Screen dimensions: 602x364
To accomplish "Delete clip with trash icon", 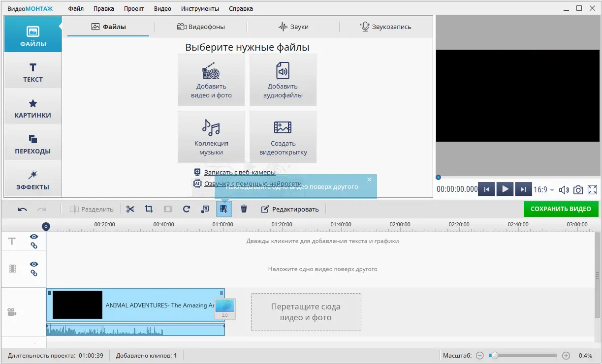I will pos(244,209).
